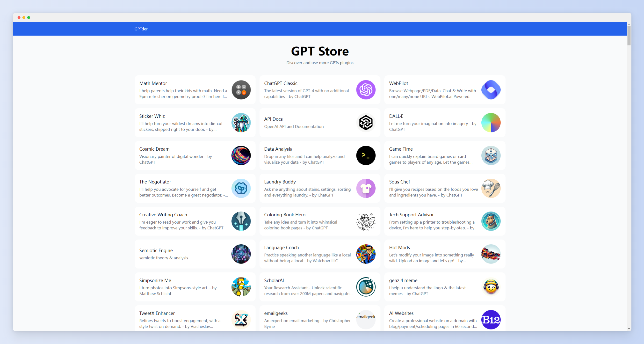Click the scrollbar down arrow

point(629,329)
